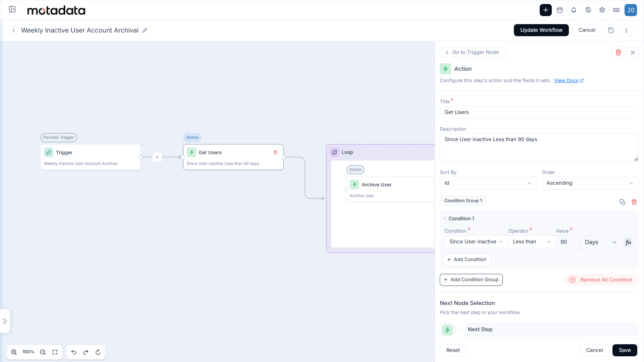Click the Next Step node icon
This screenshot has width=644, height=362.
click(447, 330)
